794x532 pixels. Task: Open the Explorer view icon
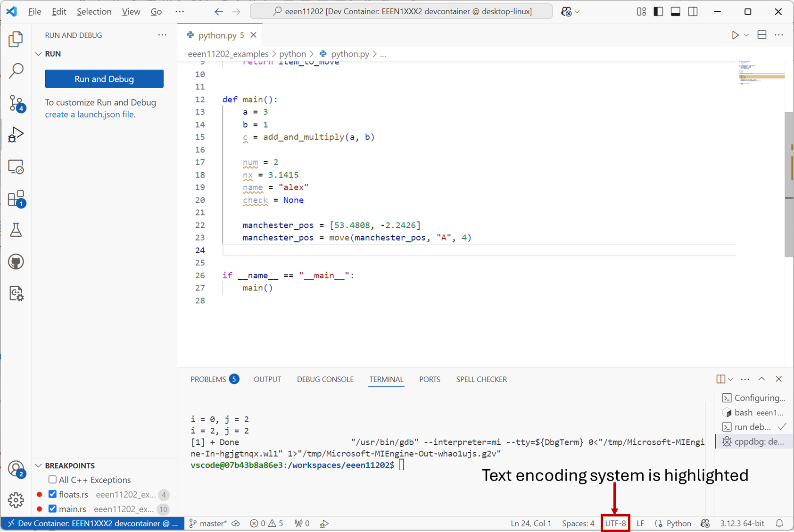(16, 39)
